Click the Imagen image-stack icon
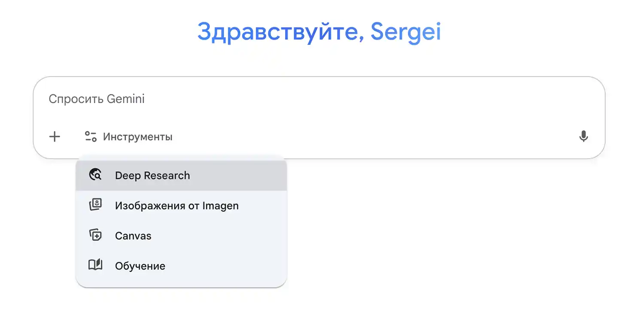 pos(95,205)
